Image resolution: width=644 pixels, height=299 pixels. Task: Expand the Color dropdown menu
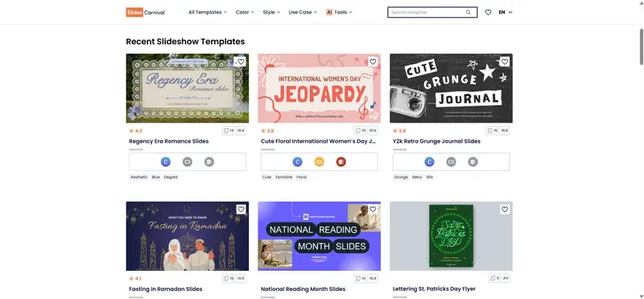tap(245, 12)
